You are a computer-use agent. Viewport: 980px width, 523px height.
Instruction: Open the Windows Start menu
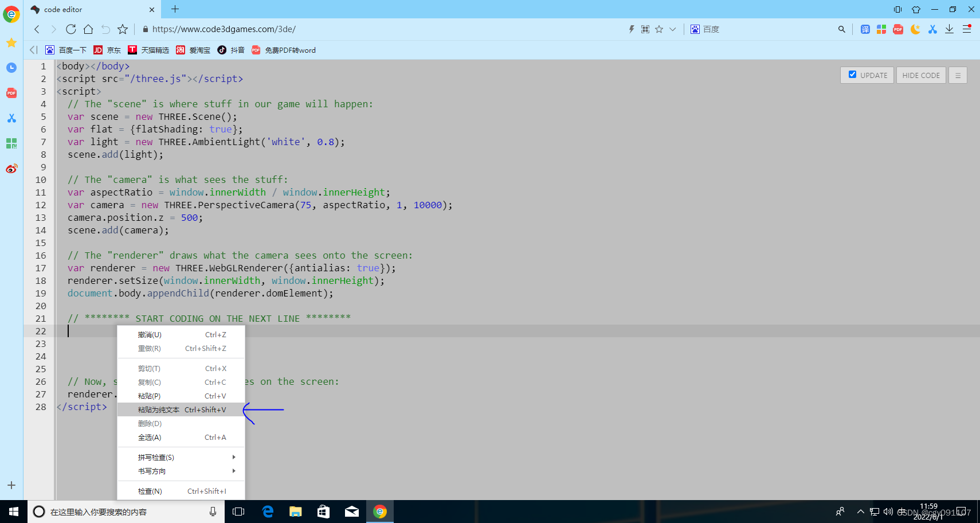pos(14,512)
